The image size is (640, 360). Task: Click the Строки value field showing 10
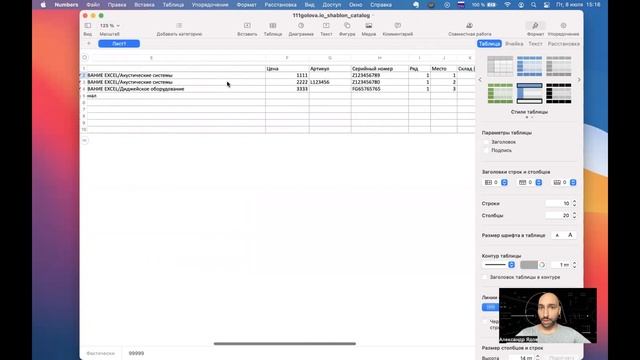pos(558,203)
